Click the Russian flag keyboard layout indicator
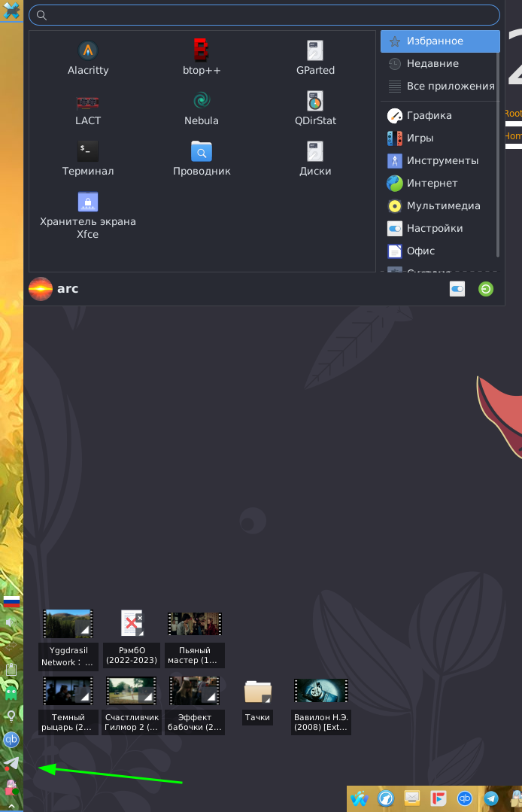 point(11,601)
